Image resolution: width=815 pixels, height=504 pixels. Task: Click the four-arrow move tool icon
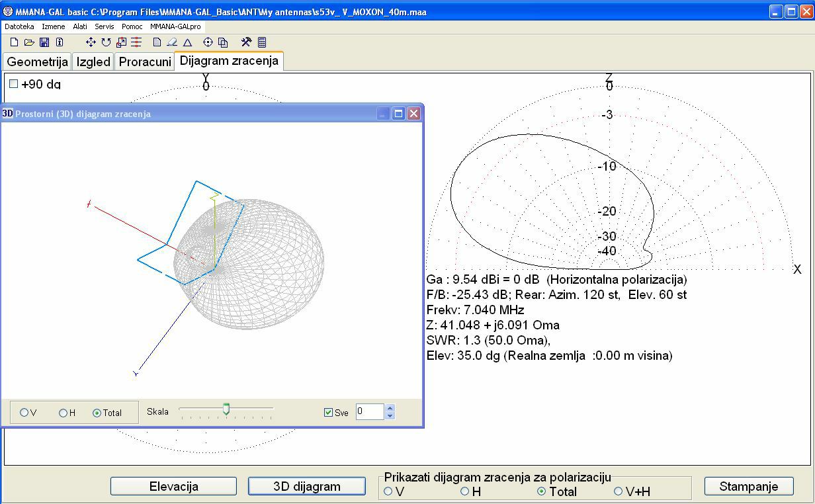[x=91, y=42]
